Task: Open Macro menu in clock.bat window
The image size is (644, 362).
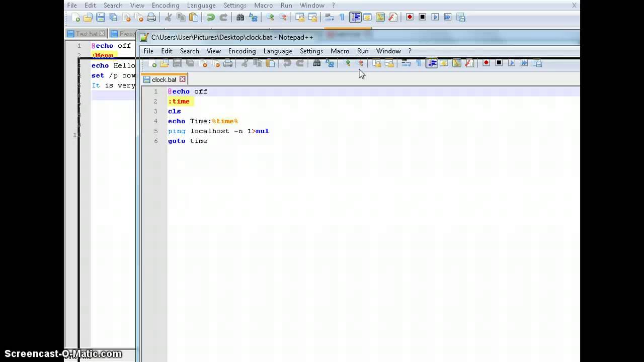Action: (x=340, y=51)
